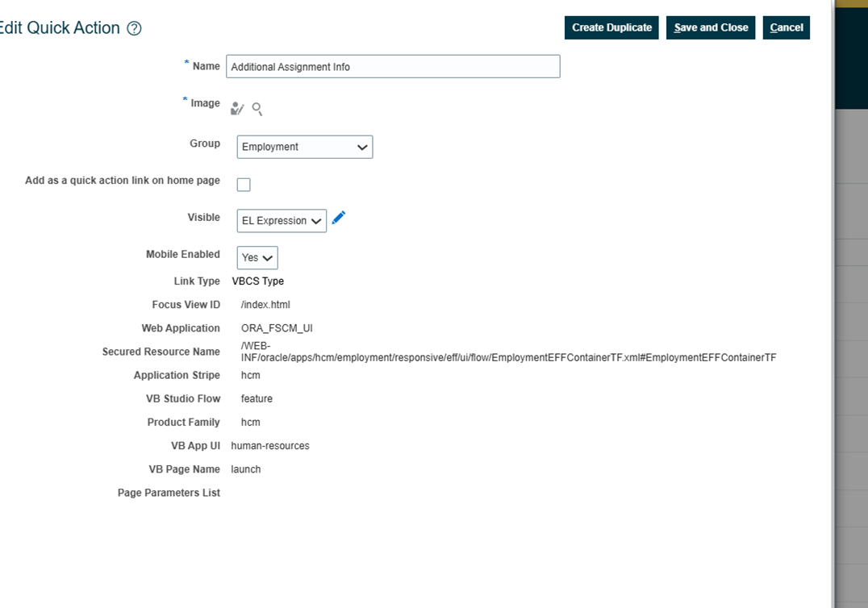Click the magnifier search icon for Image
This screenshot has height=608, width=868.
[x=257, y=108]
